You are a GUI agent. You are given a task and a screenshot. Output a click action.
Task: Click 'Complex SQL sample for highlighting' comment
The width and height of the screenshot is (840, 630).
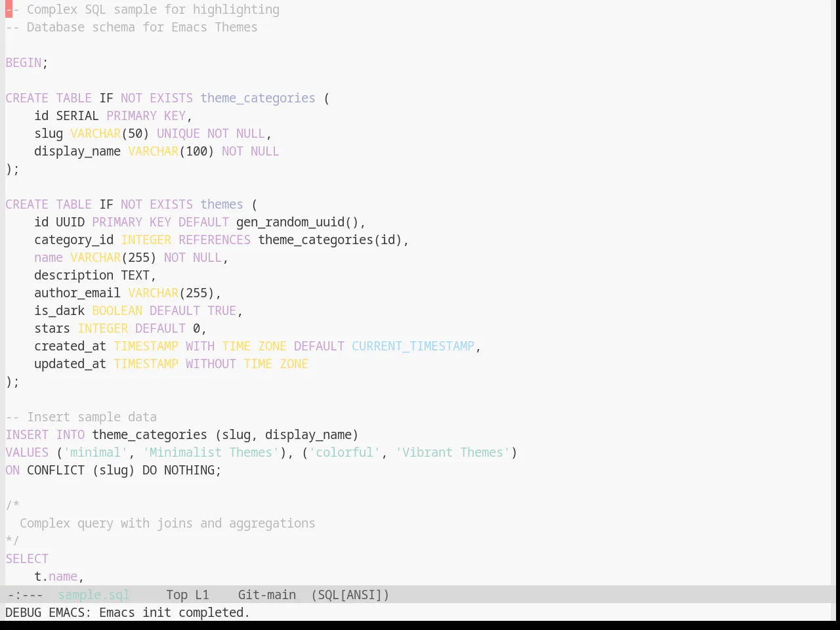pos(142,9)
